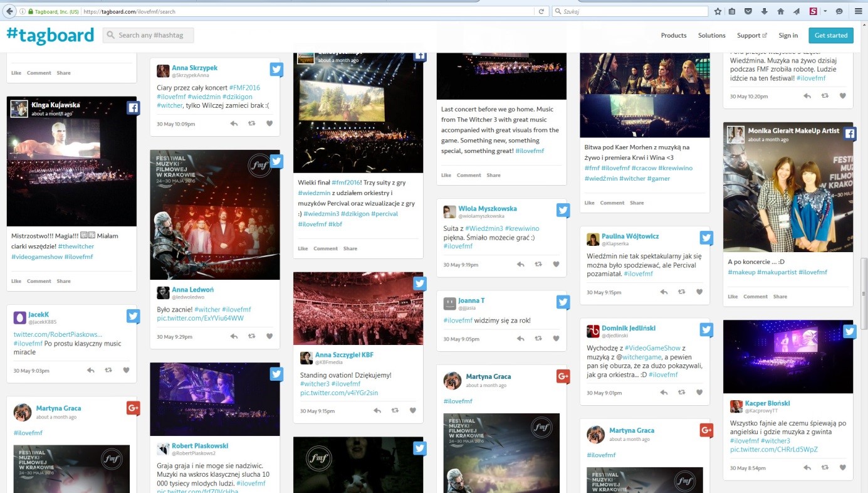This screenshot has width=868, height=493.
Task: Click the Support external link
Action: [x=751, y=36]
